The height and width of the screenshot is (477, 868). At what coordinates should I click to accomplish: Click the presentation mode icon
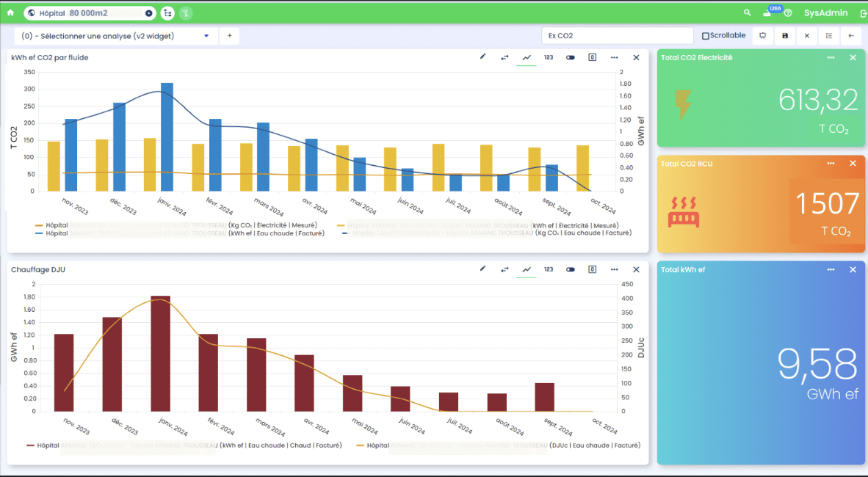[762, 35]
